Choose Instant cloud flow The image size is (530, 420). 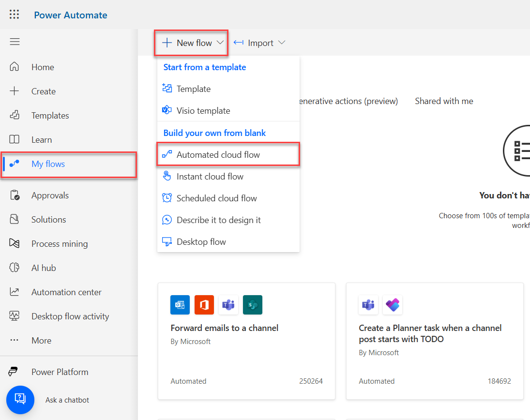pos(228,177)
